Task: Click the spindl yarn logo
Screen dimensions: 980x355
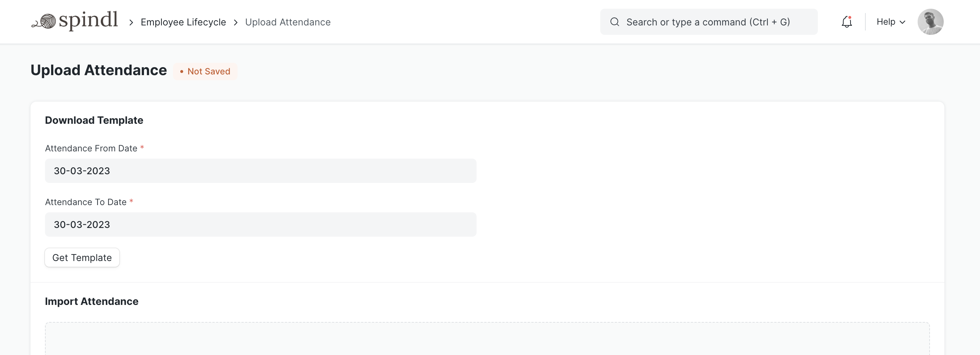Action: click(74, 22)
